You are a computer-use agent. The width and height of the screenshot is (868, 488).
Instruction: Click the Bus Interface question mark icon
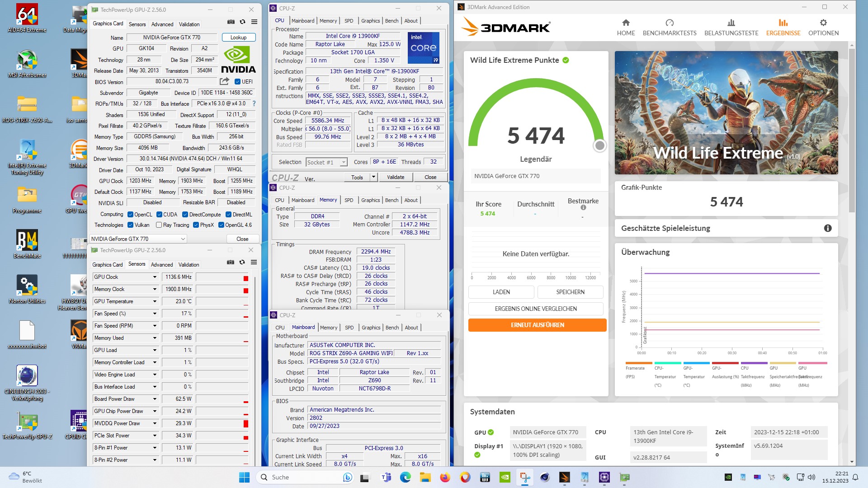click(x=254, y=103)
